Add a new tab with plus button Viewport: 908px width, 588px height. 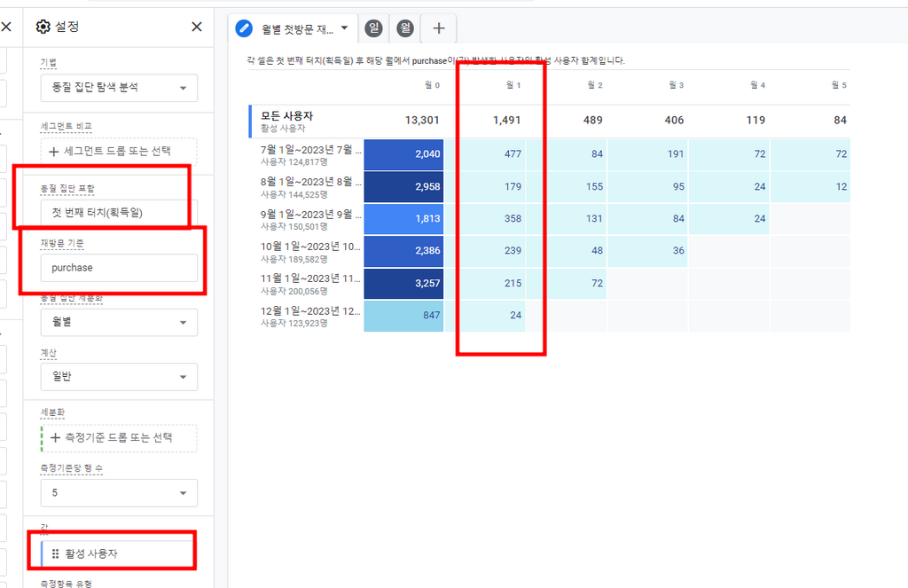[439, 27]
